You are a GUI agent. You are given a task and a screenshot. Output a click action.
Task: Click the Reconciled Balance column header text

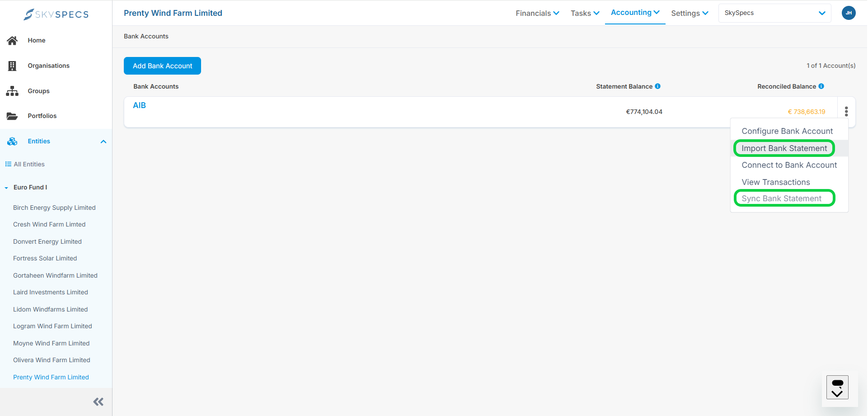point(787,86)
